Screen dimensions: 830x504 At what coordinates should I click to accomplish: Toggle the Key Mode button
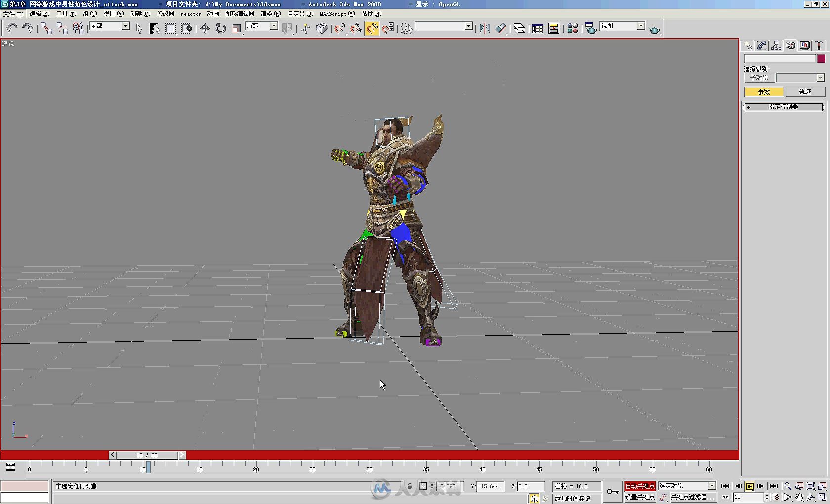point(725,497)
